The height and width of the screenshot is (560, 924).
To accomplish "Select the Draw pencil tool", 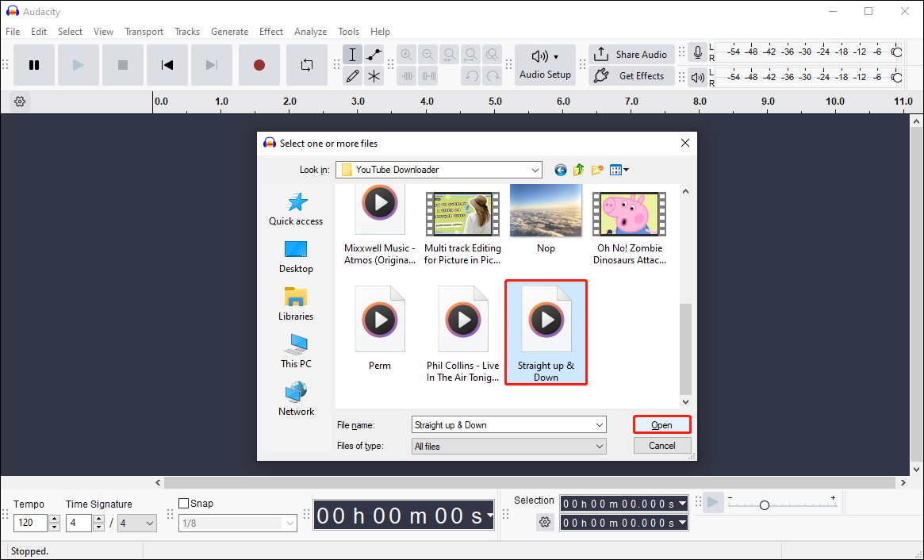I will [x=352, y=76].
